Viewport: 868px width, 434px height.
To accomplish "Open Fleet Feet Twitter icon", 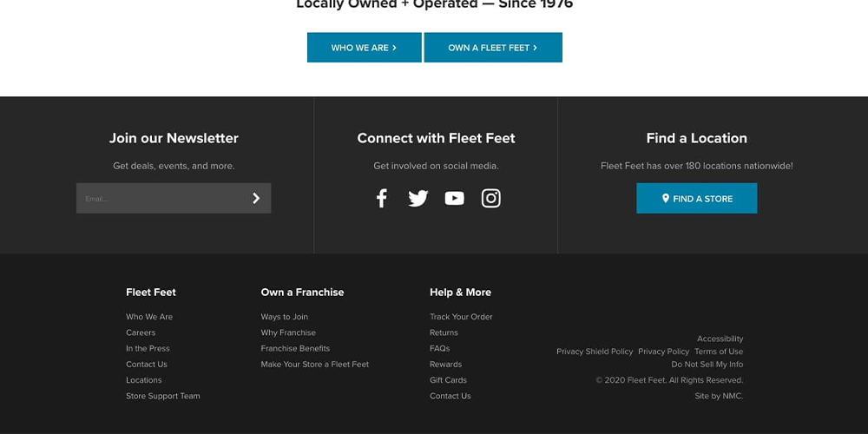I will click(x=418, y=198).
